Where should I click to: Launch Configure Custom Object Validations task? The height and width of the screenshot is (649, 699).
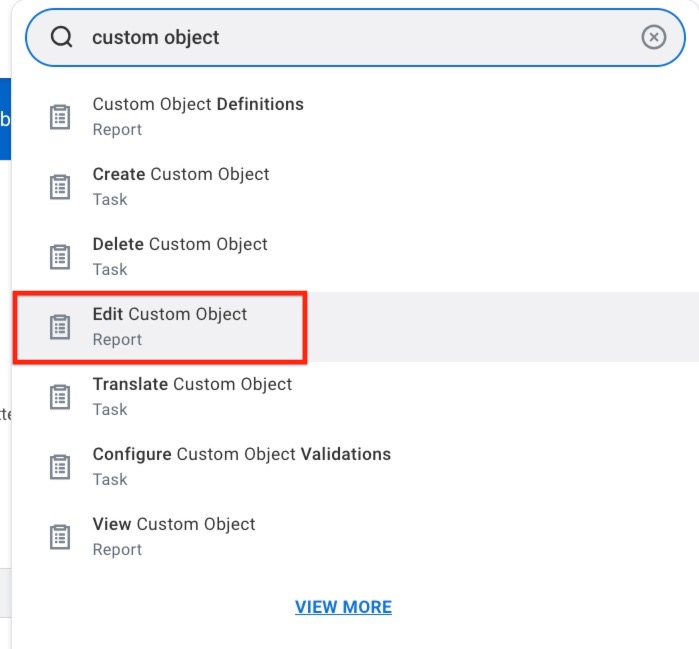click(x=241, y=454)
